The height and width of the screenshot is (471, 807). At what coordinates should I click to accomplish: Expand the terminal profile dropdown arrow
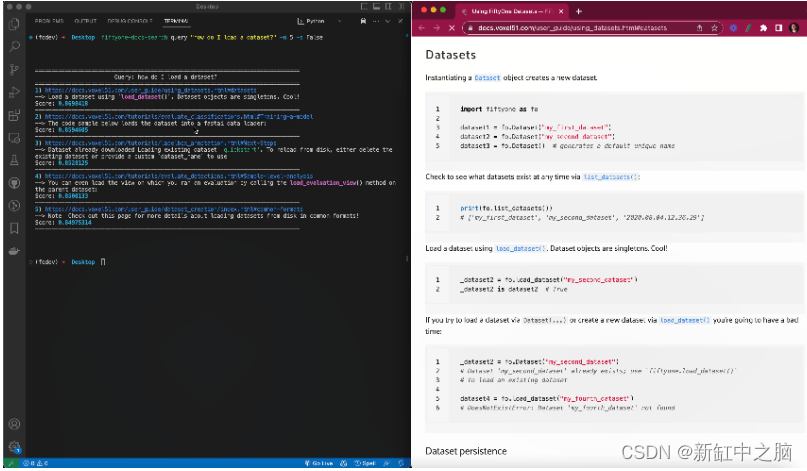pos(339,21)
